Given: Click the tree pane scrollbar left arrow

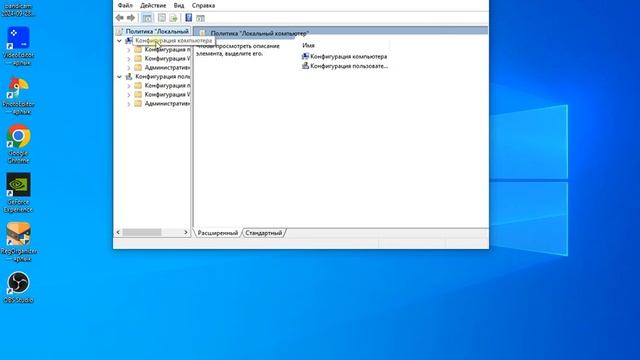Looking at the screenshot, I should tap(118, 232).
